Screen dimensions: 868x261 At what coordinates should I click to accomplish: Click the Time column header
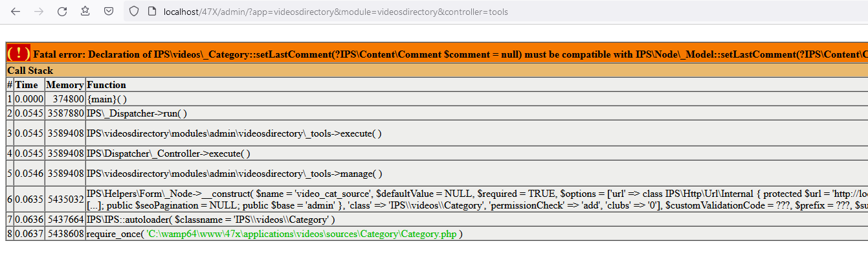pos(27,85)
